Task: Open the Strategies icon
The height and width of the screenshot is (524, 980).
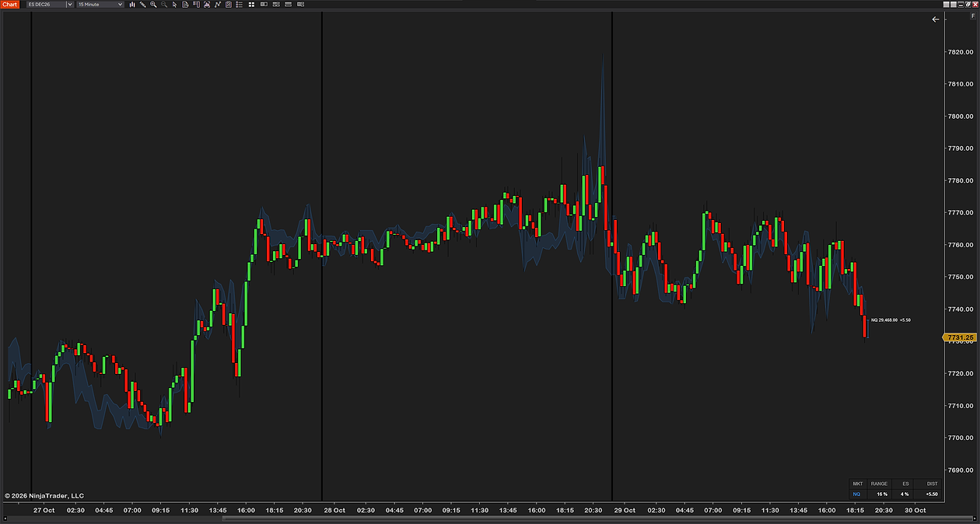Action: [x=229, y=5]
